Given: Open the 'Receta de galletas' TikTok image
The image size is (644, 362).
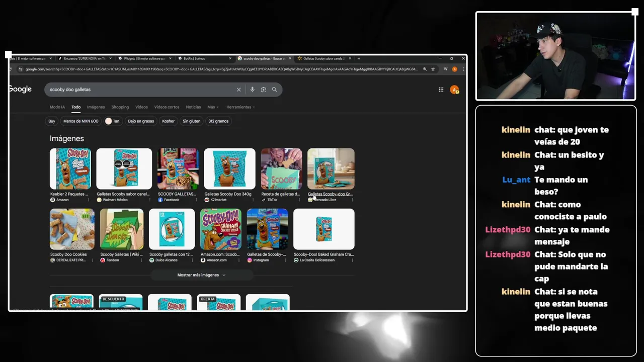Looking at the screenshot, I should pyautogui.click(x=281, y=169).
